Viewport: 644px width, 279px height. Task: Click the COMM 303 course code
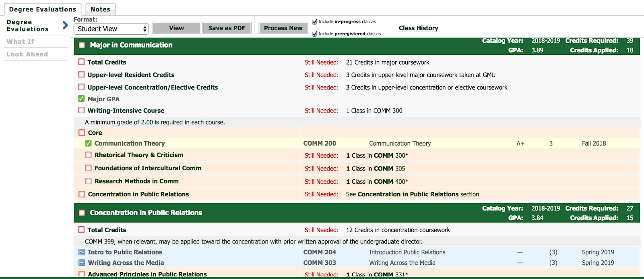(320, 263)
